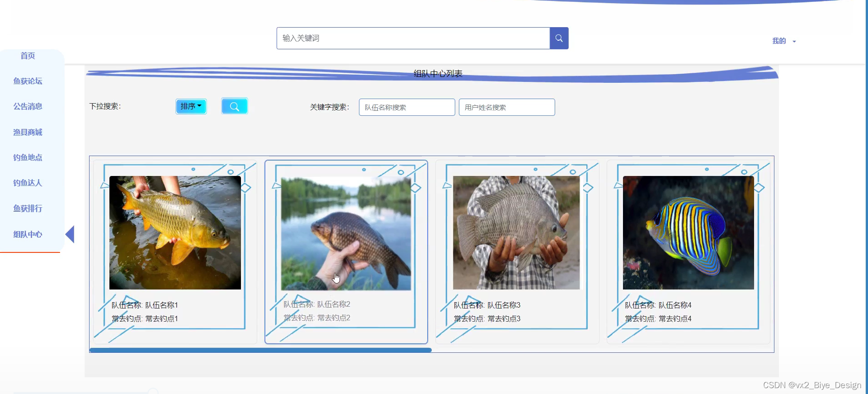The width and height of the screenshot is (868, 394).
Task: Select 组队中心 in the sidebar
Action: coord(28,234)
